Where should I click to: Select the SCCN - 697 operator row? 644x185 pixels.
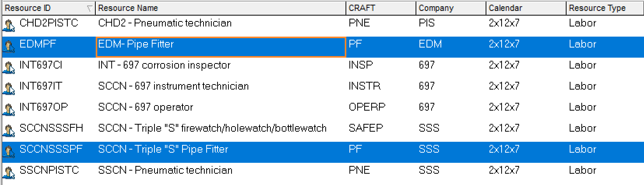323,107
